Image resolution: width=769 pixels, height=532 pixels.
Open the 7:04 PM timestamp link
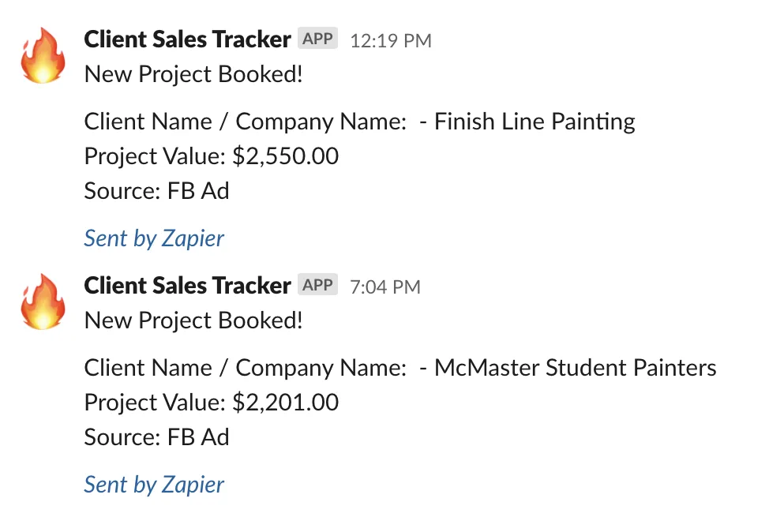[385, 287]
